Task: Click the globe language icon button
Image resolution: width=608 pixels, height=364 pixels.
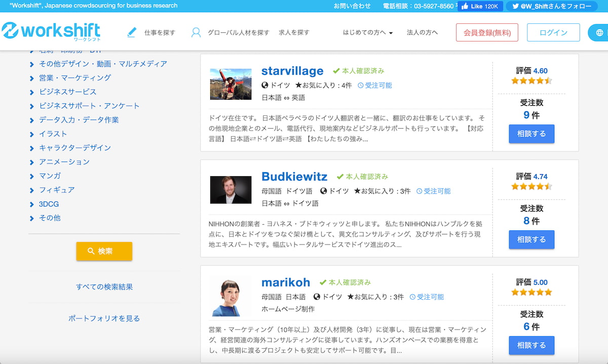Action: coord(599,32)
